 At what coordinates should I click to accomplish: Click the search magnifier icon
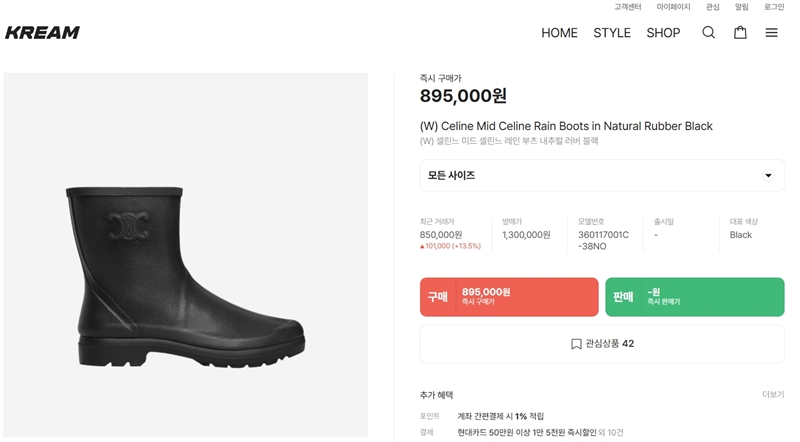708,33
